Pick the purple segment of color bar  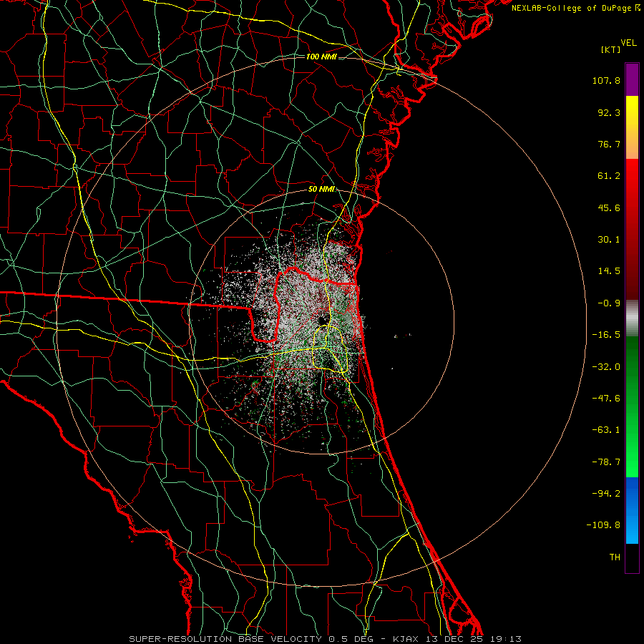(x=632, y=79)
